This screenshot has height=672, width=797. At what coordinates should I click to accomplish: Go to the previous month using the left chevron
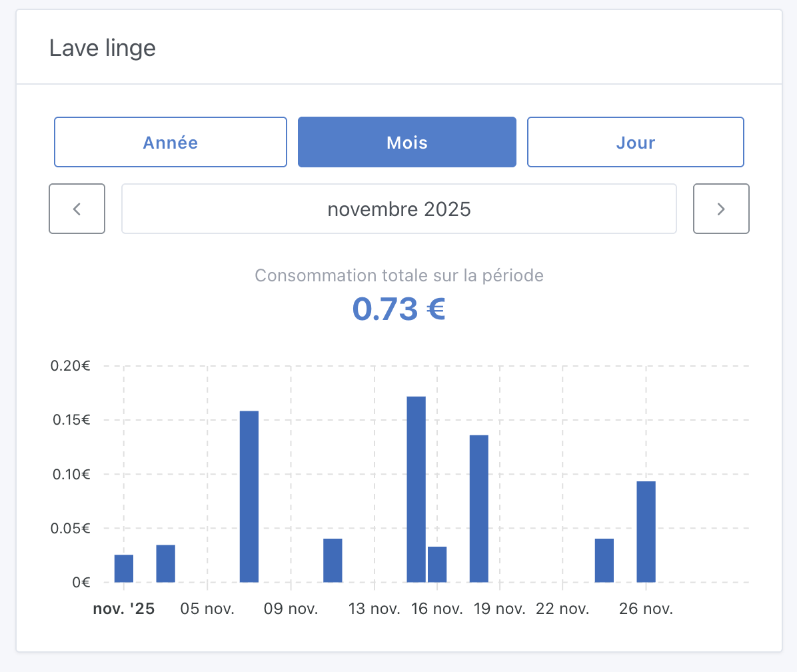(x=77, y=209)
